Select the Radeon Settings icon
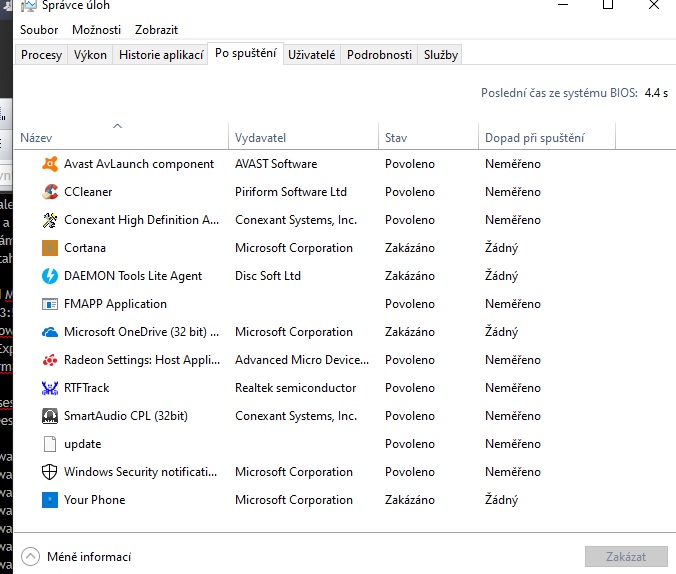676x574 pixels. (50, 360)
